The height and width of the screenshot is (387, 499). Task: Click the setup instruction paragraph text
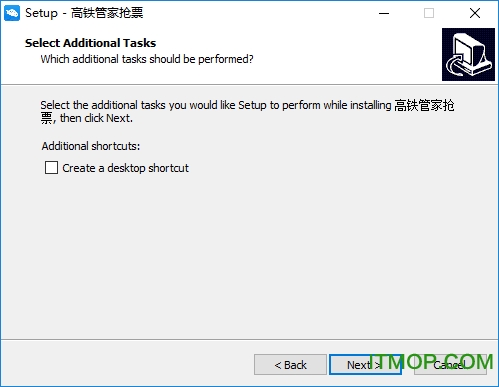247,111
